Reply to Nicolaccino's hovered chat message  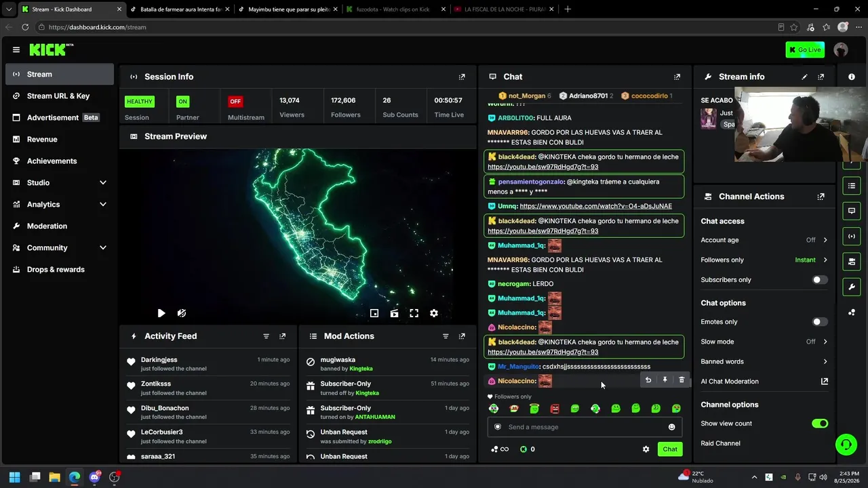pos(648,380)
